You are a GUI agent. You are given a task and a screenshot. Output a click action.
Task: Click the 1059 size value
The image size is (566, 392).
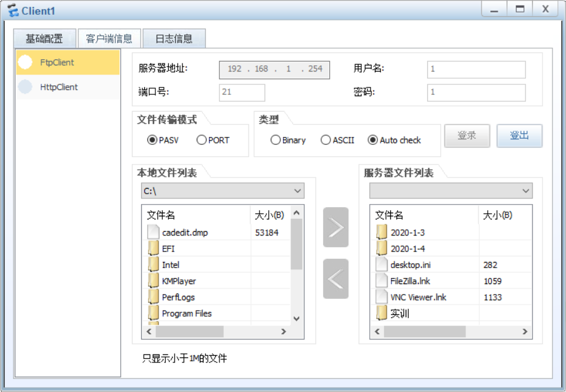click(x=493, y=281)
